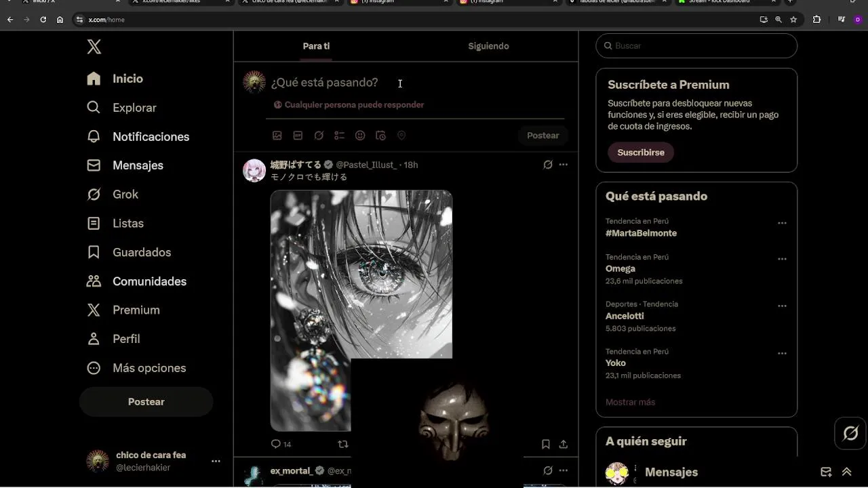
Task: Open Inicio from the sidebar
Action: click(x=115, y=79)
